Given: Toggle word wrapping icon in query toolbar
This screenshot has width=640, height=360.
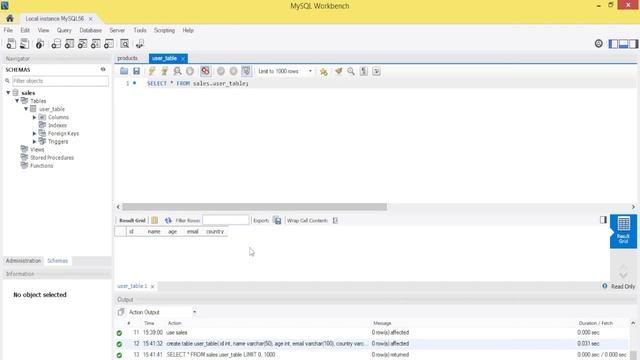Looking at the screenshot, I should point(376,71).
